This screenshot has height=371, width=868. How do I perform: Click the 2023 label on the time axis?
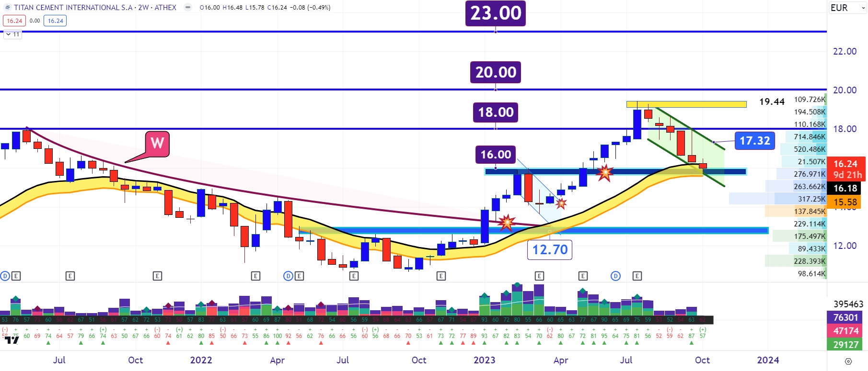(x=484, y=360)
